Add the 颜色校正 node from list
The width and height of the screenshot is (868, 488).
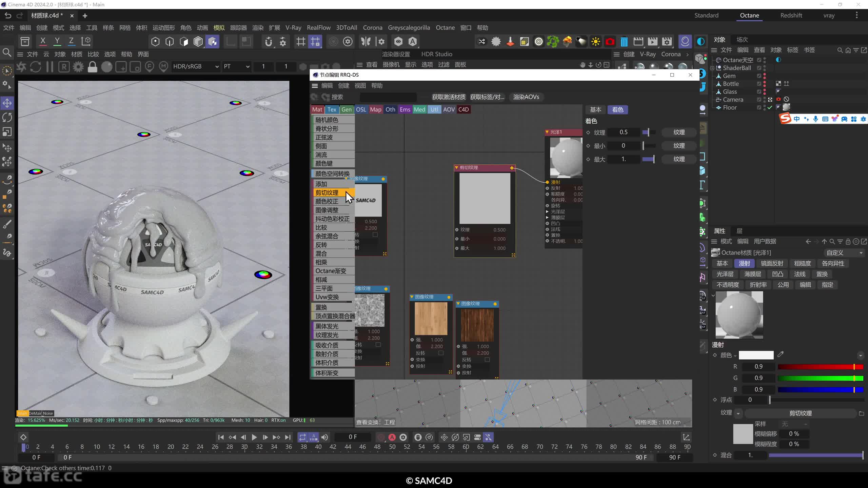coord(333,201)
